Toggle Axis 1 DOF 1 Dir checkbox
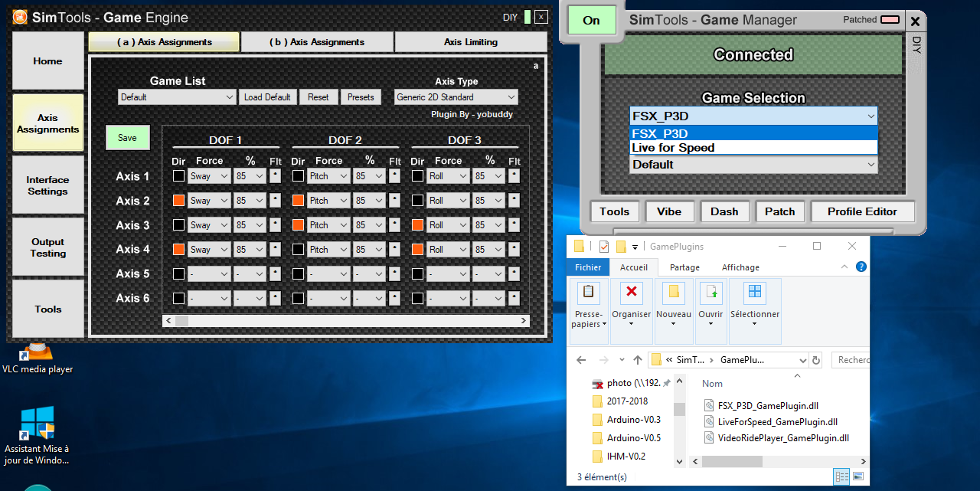Image resolution: width=980 pixels, height=491 pixels. point(178,176)
